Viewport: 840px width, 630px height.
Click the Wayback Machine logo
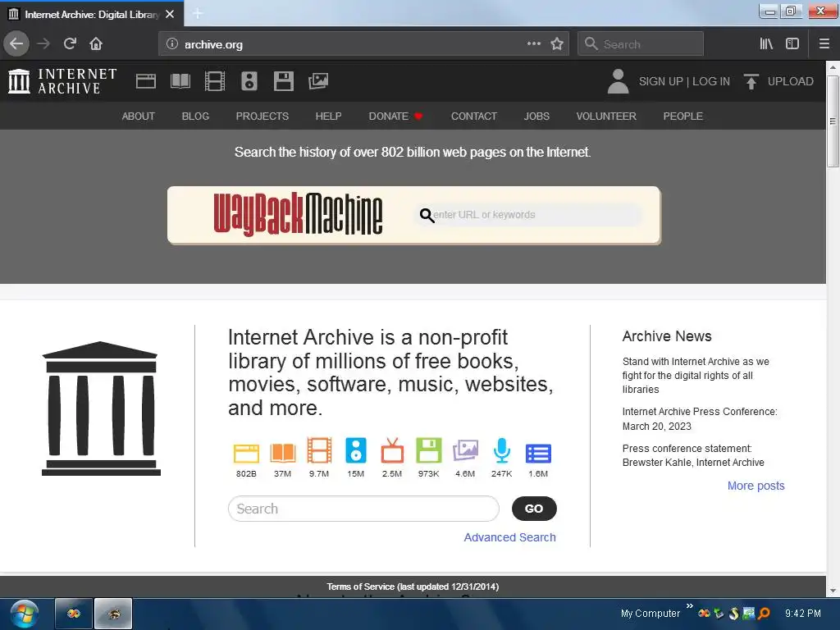tap(298, 214)
